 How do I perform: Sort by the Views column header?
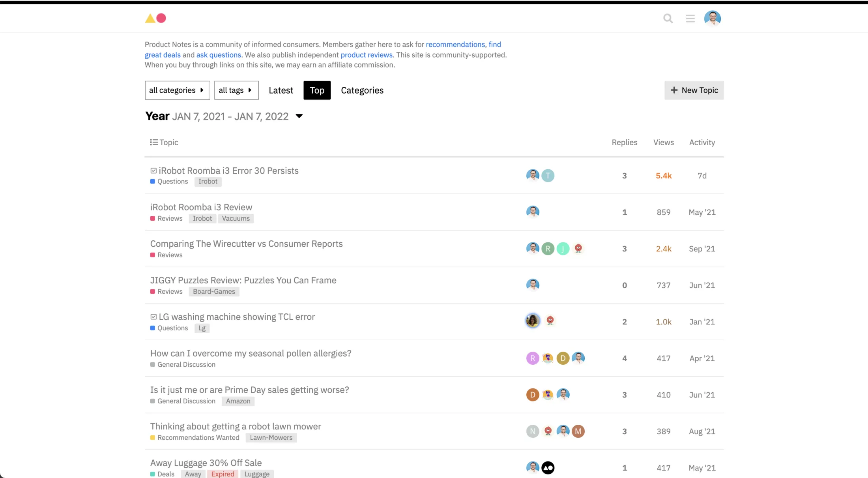[x=663, y=142]
